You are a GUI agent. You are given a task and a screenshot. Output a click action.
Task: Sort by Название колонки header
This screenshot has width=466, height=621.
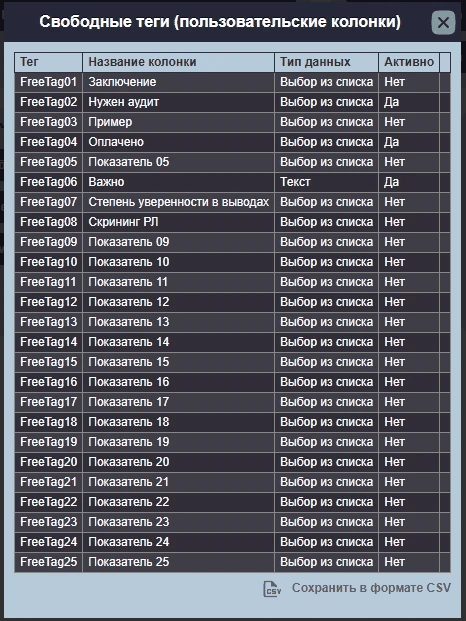pyautogui.click(x=178, y=62)
